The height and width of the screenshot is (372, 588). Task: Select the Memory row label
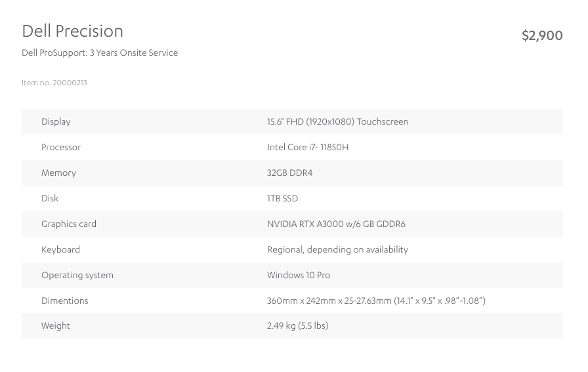[x=58, y=173]
